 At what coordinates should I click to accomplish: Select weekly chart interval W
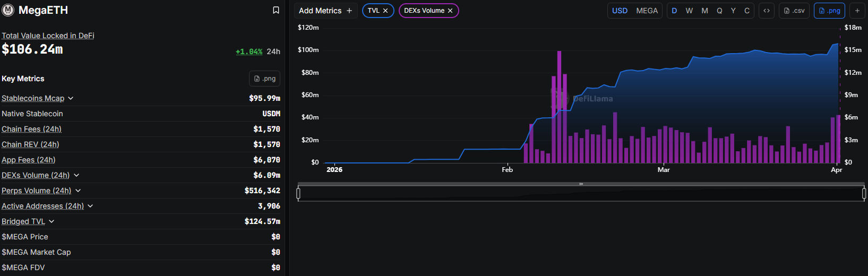coord(689,11)
